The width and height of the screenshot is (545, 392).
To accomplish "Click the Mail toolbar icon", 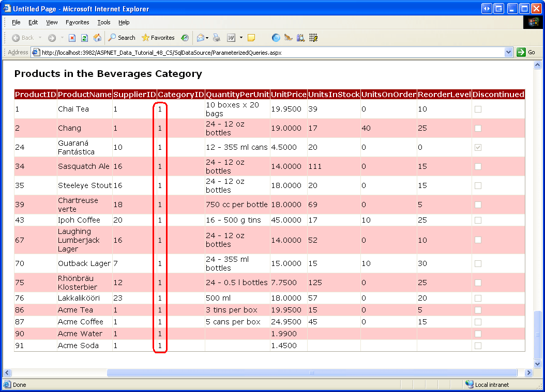I will pos(200,38).
